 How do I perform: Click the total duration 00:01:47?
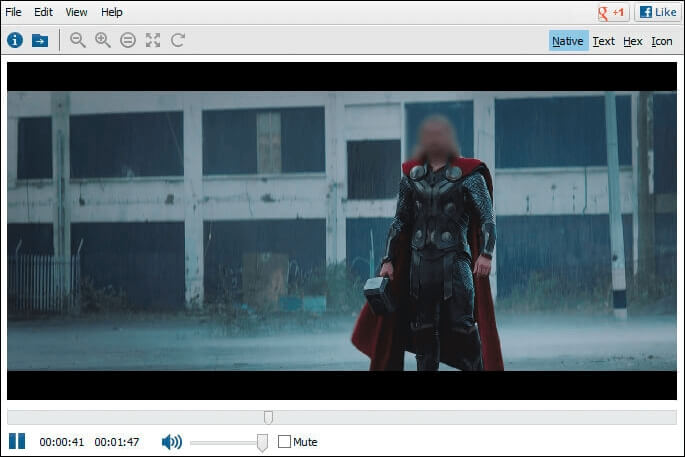click(x=117, y=442)
